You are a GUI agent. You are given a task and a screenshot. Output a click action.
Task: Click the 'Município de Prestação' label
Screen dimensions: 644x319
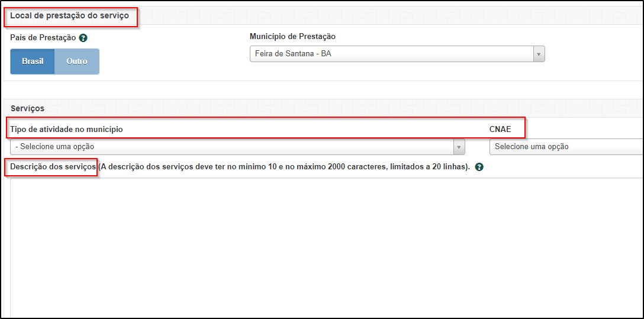click(x=292, y=37)
